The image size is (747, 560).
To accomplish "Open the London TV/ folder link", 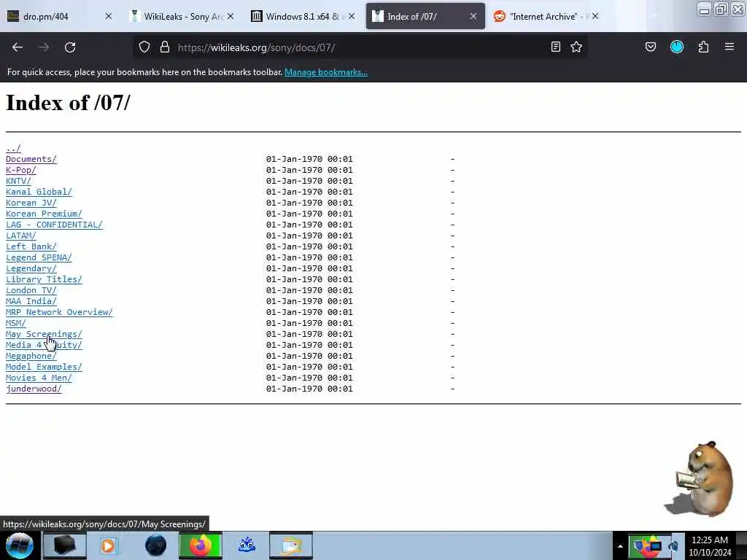I will (x=31, y=290).
